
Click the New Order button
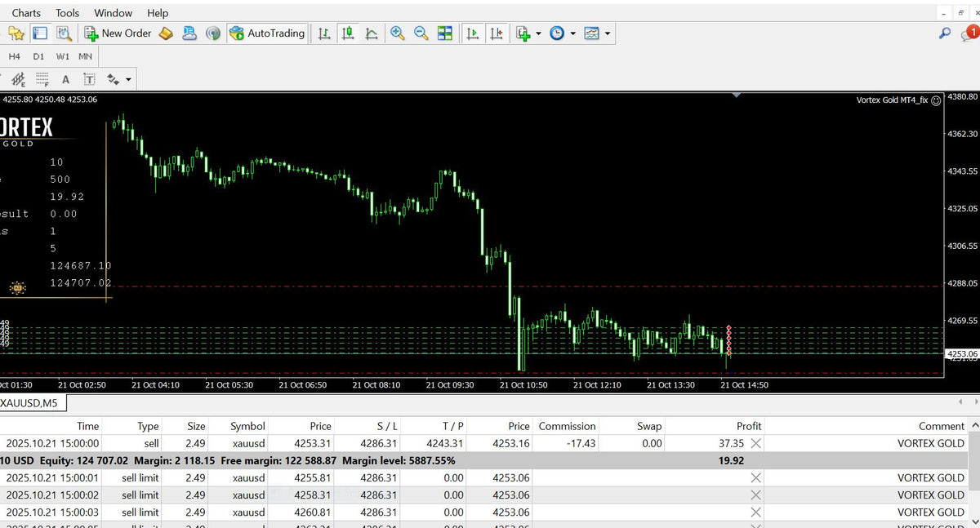(x=118, y=33)
